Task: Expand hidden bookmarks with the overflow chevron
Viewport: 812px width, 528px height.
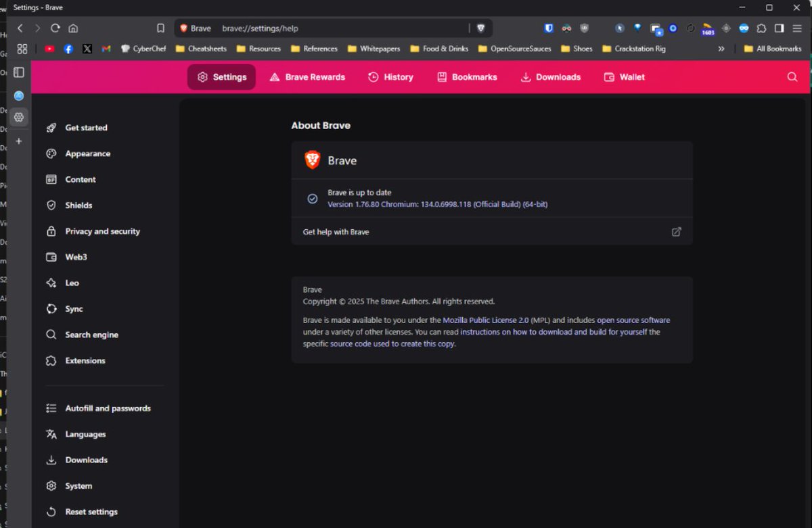Action: click(721, 49)
